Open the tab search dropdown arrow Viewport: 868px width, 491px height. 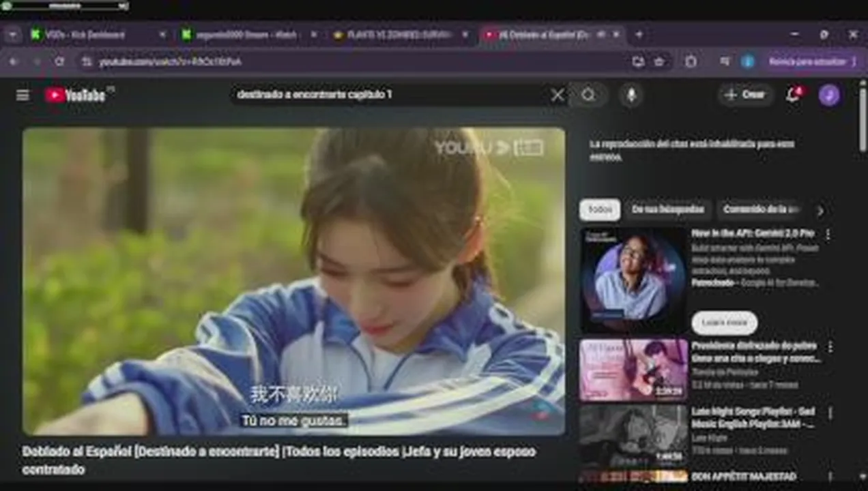click(13, 35)
